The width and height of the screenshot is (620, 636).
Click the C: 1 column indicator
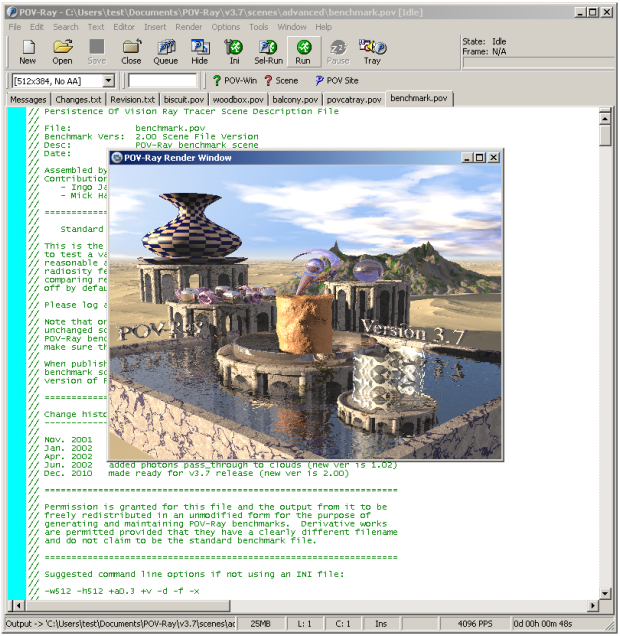click(x=343, y=623)
